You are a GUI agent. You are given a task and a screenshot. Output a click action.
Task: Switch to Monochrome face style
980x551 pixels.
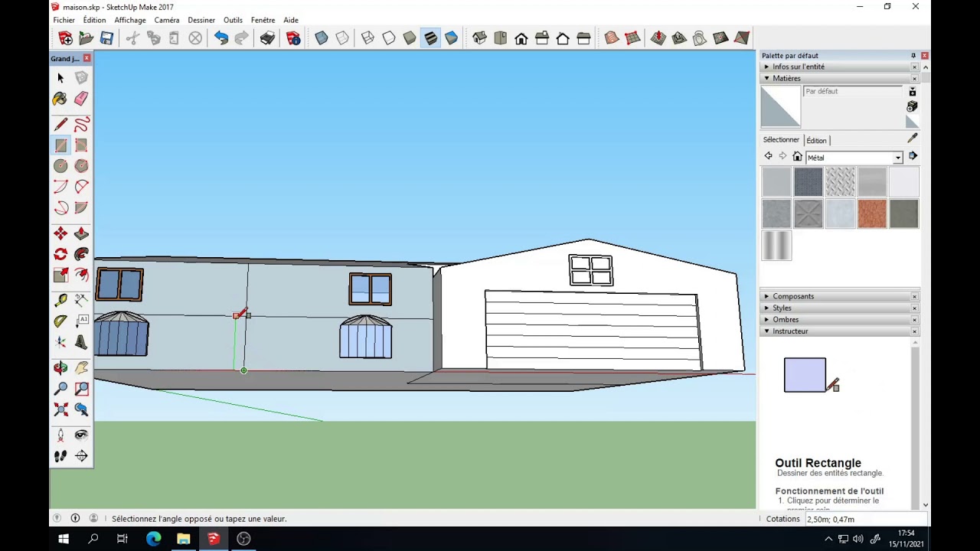click(452, 38)
